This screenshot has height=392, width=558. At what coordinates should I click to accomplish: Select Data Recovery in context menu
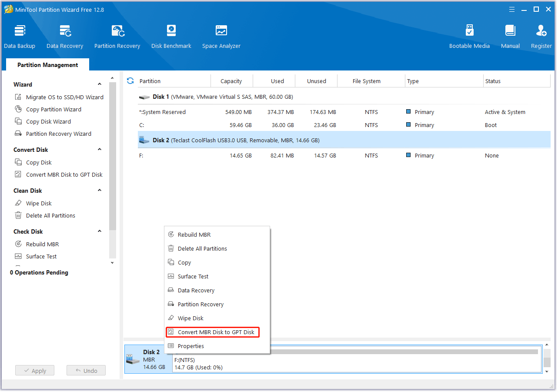point(217,290)
